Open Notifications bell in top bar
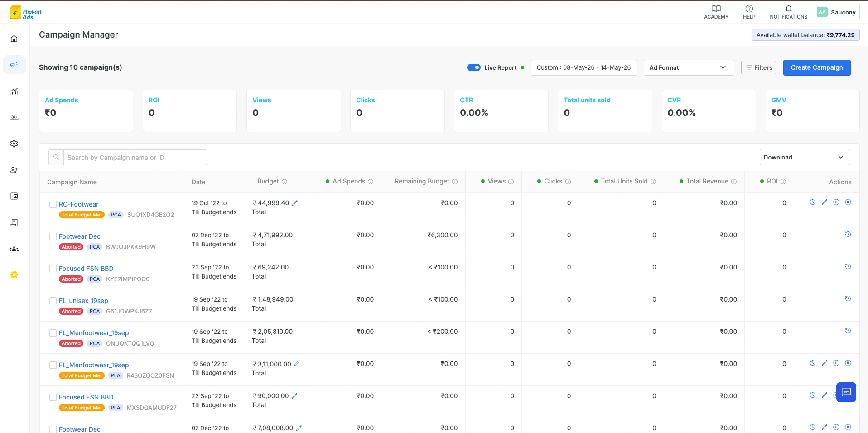The width and height of the screenshot is (868, 433). click(x=788, y=12)
